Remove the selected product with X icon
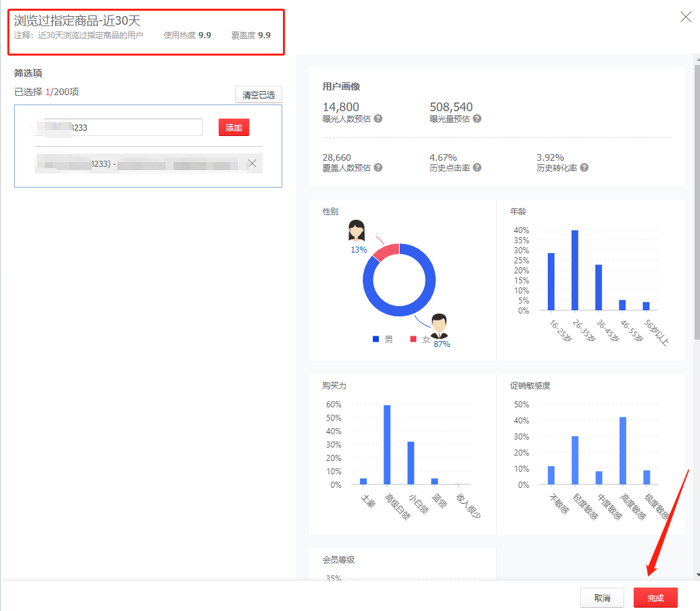The height and width of the screenshot is (611, 700). (252, 163)
